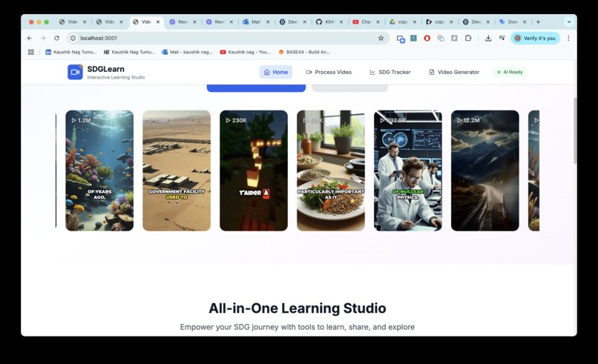598x364 pixels.
Task: Reload the localhost page
Action: pos(56,38)
